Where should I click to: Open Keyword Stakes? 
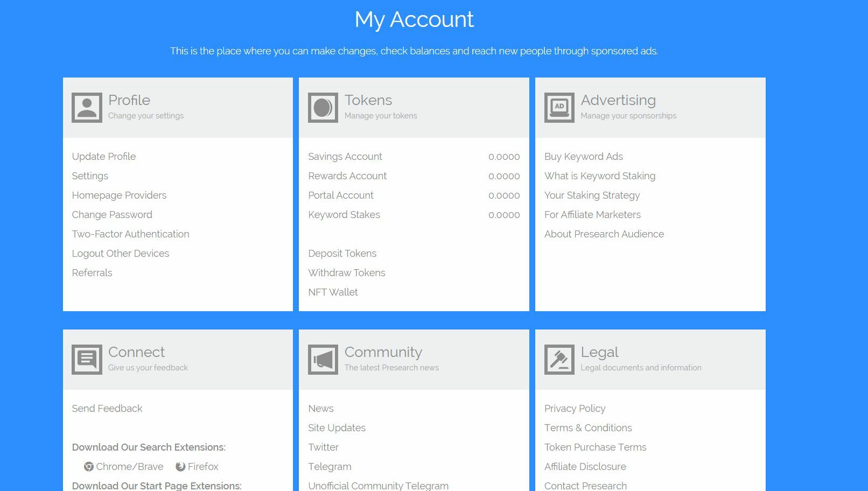344,215
